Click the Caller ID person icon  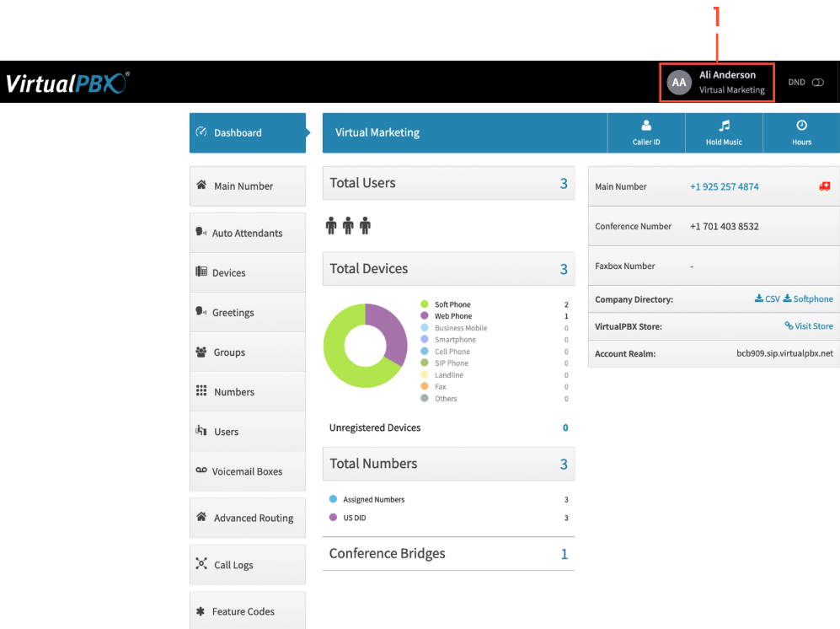(x=646, y=126)
